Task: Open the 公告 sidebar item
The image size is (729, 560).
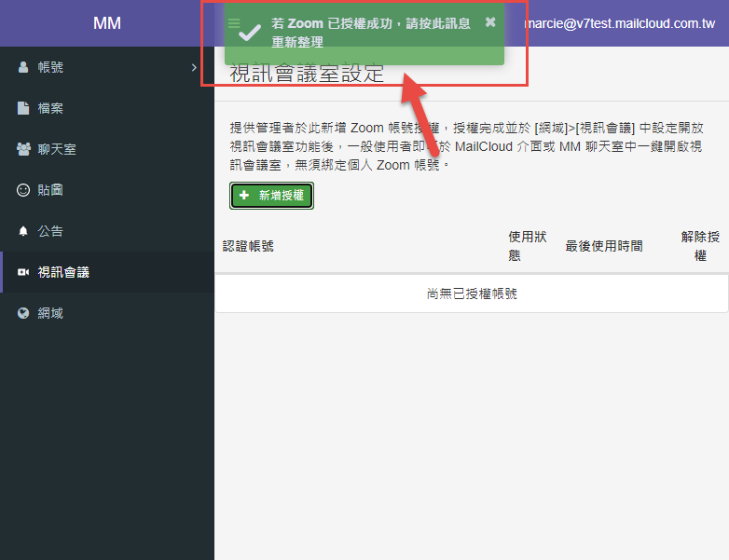Action: point(107,231)
